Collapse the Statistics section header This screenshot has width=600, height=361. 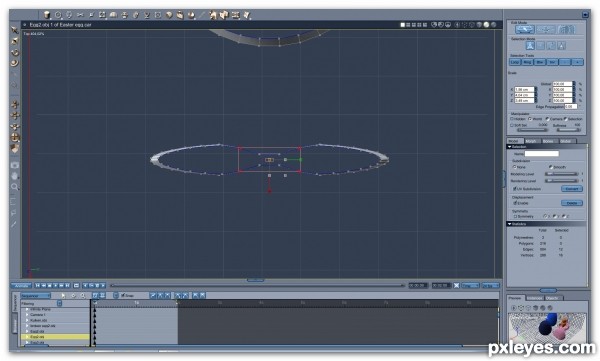click(x=546, y=224)
